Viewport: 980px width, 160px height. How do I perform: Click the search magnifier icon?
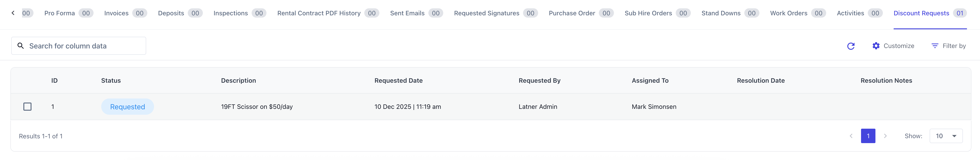click(x=21, y=46)
